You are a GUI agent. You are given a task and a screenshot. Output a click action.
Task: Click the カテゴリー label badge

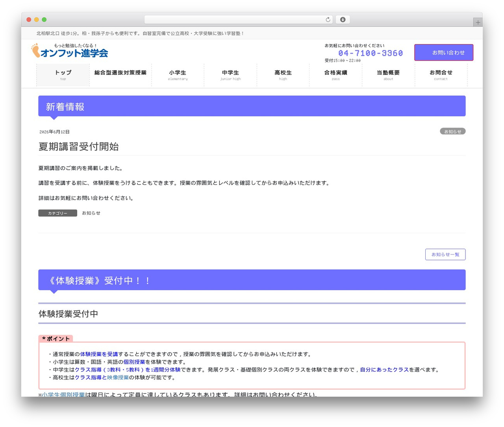pyautogui.click(x=57, y=213)
